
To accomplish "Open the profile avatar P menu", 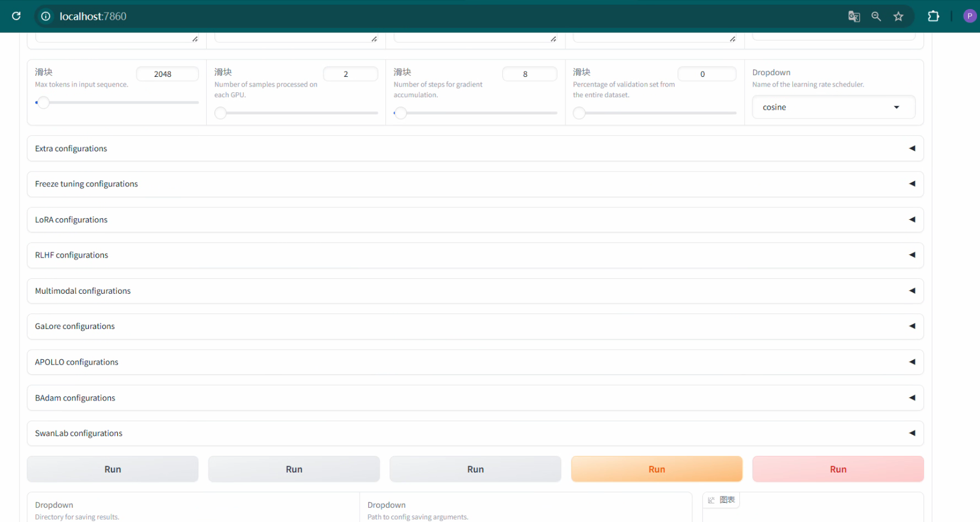I will pyautogui.click(x=969, y=16).
